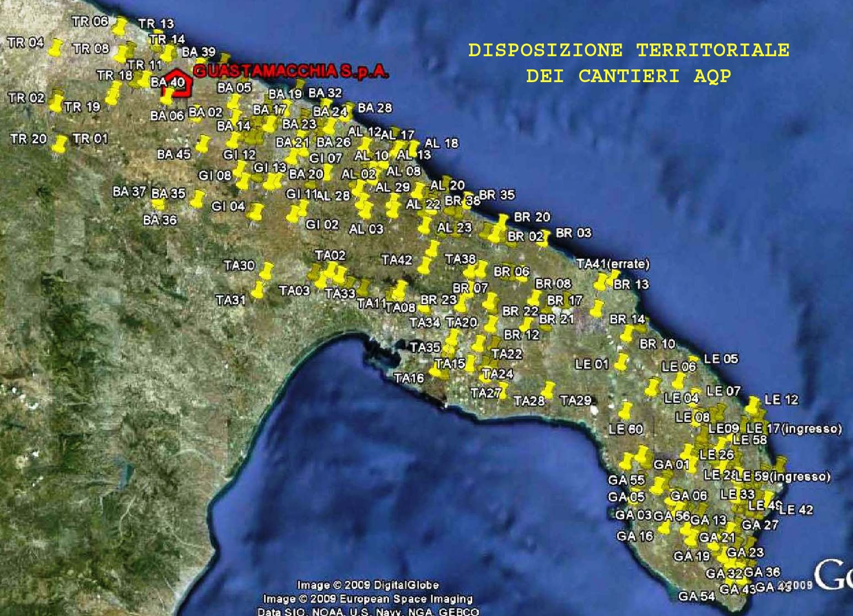Screen dimensions: 853x616
Task: Click the 'TA29' site label
Action: click(576, 401)
